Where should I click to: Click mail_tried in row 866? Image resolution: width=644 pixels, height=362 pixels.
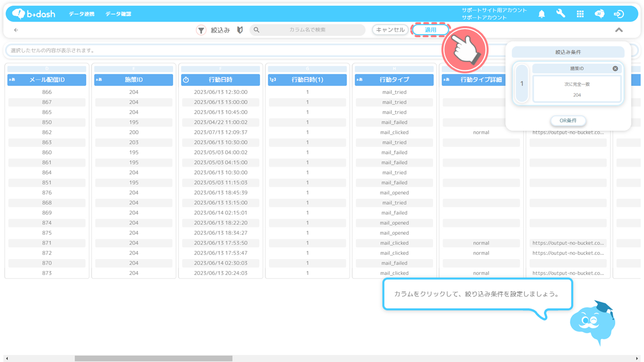tap(394, 93)
